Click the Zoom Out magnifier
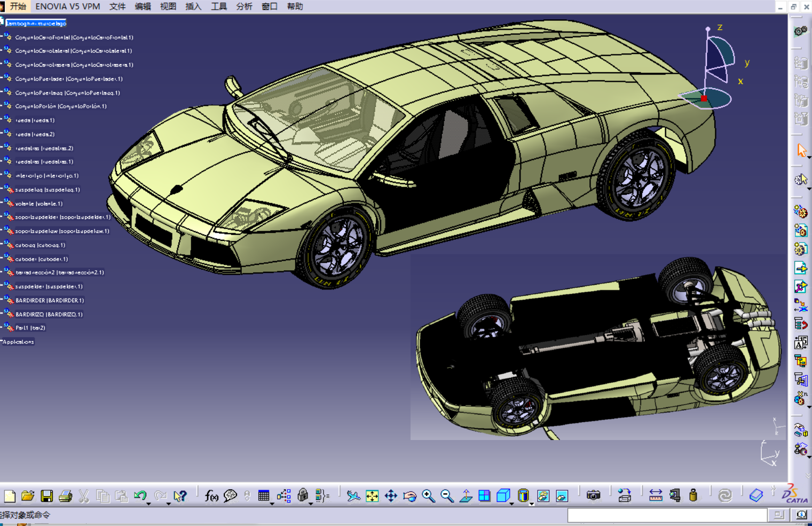The image size is (812, 526). (x=447, y=496)
